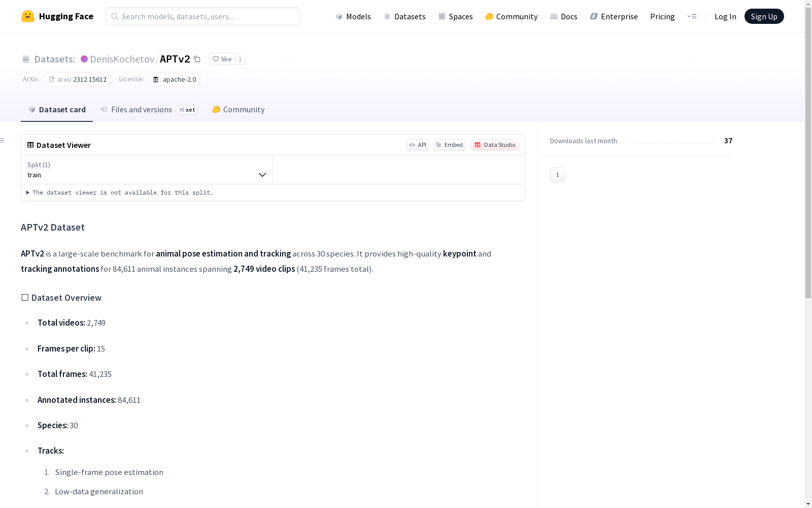Click the Sign Up button
The width and height of the screenshot is (812, 508).
point(764,16)
